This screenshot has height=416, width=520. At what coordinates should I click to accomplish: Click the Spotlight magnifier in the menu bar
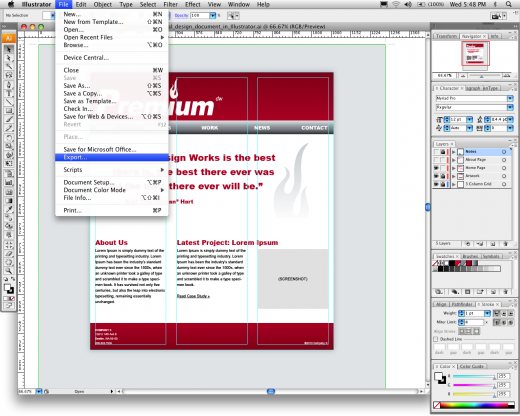509,4
